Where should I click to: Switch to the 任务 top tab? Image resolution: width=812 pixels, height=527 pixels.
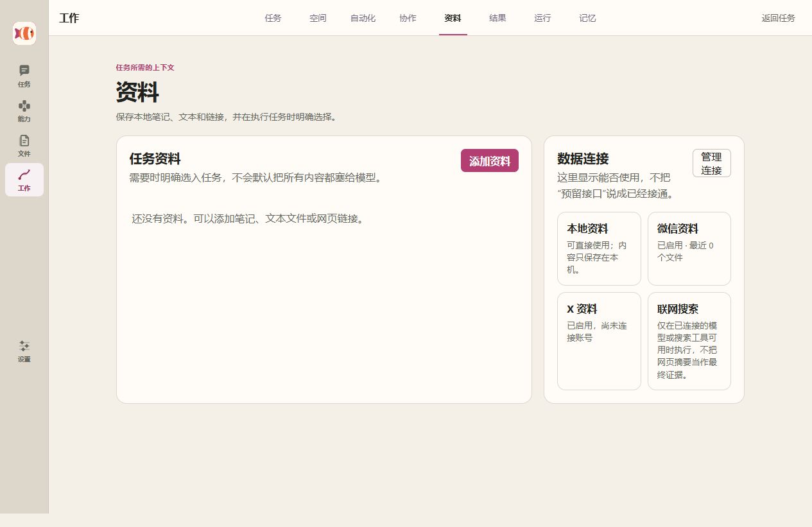(x=273, y=18)
